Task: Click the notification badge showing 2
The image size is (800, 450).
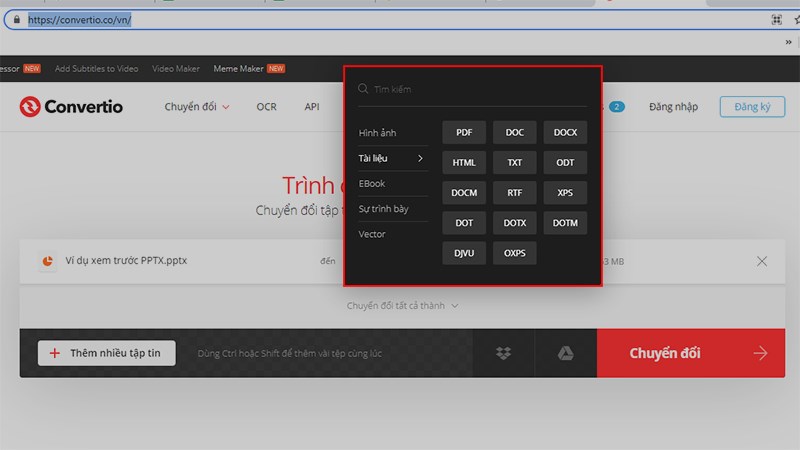Action: tap(616, 107)
